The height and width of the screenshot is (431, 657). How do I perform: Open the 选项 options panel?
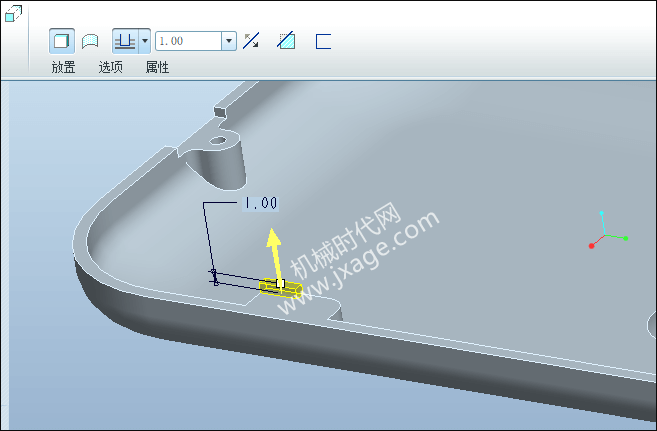click(111, 67)
